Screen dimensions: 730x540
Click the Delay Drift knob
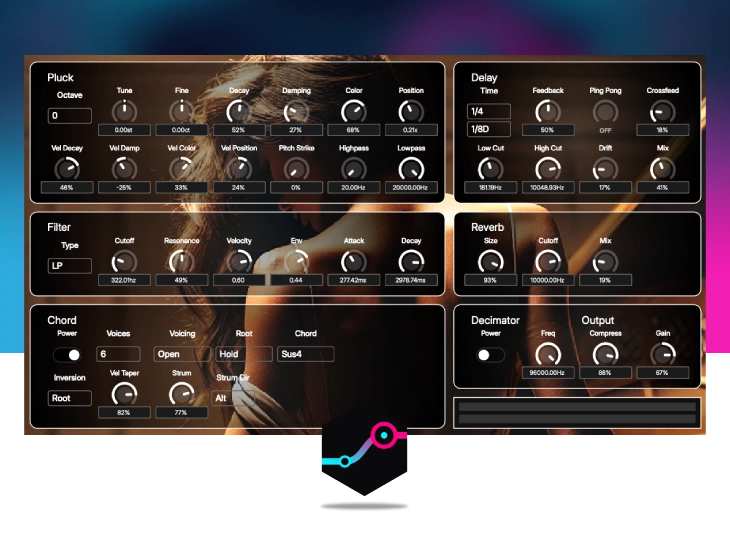click(x=605, y=169)
